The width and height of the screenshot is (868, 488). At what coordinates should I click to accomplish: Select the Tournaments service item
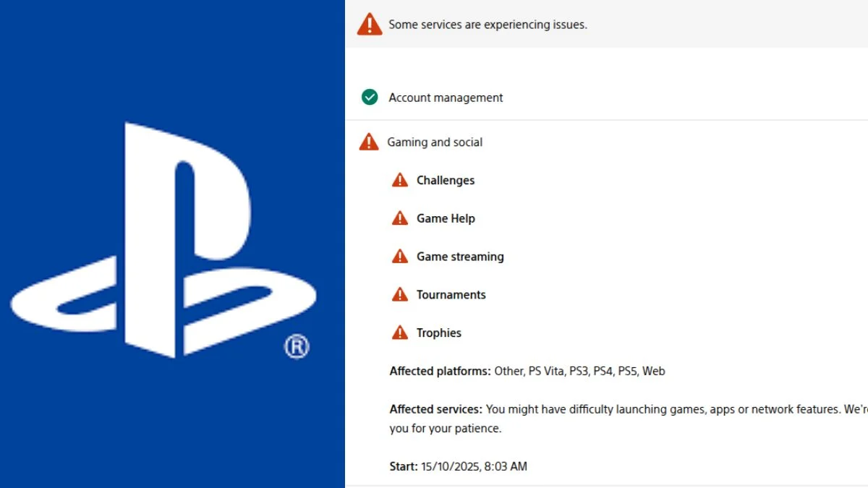click(451, 294)
